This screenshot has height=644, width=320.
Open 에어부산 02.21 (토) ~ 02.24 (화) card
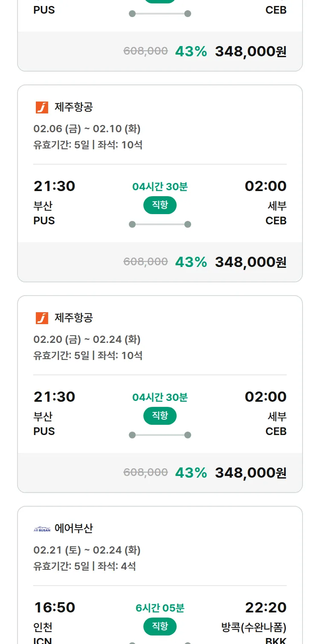pyautogui.click(x=160, y=550)
